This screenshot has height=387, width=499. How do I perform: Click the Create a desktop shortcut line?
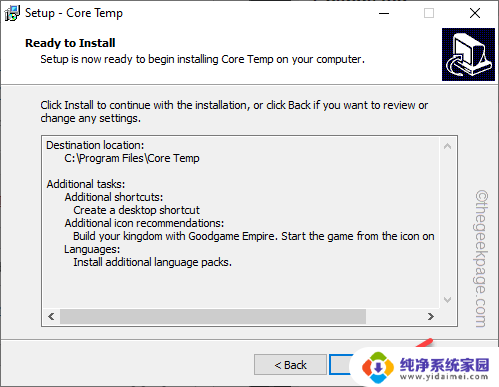click(x=136, y=210)
